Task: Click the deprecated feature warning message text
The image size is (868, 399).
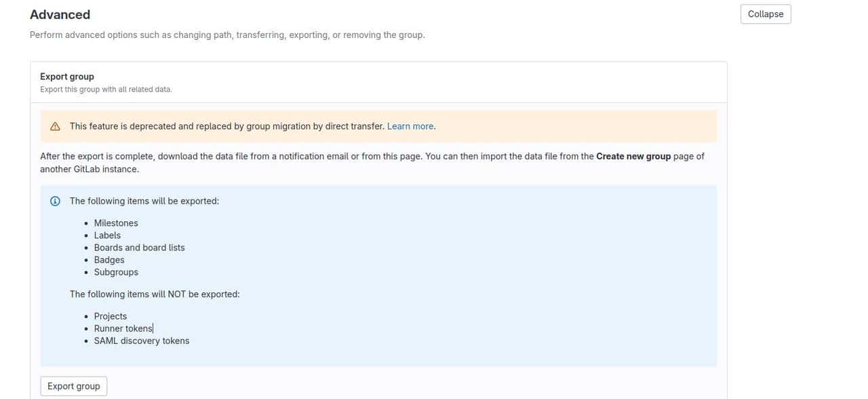Action: click(226, 126)
